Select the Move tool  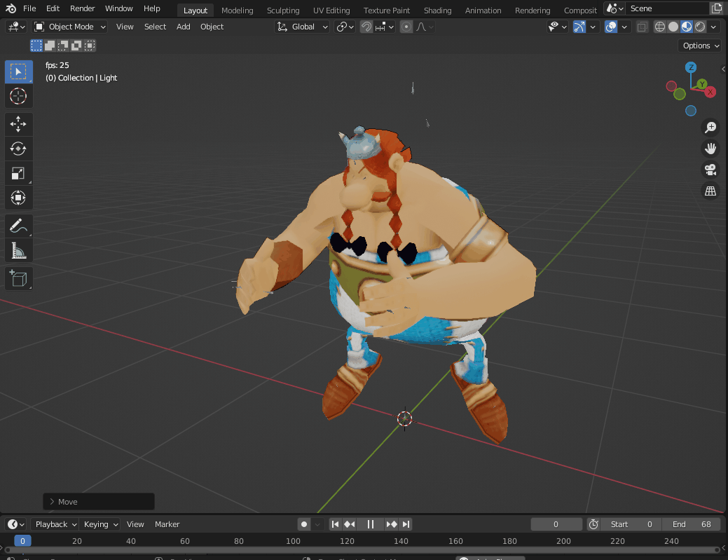[19, 124]
